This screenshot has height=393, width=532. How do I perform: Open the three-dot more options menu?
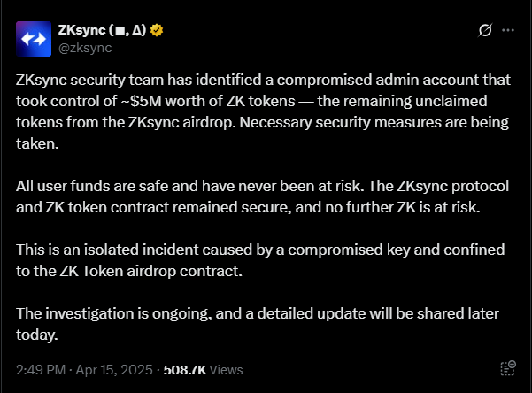coord(508,30)
